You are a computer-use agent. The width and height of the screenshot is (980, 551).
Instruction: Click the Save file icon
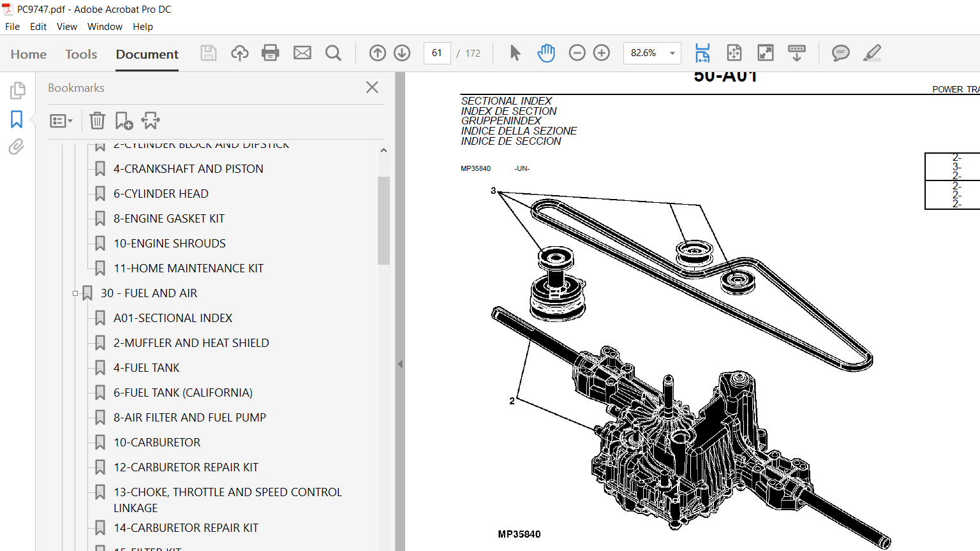209,53
